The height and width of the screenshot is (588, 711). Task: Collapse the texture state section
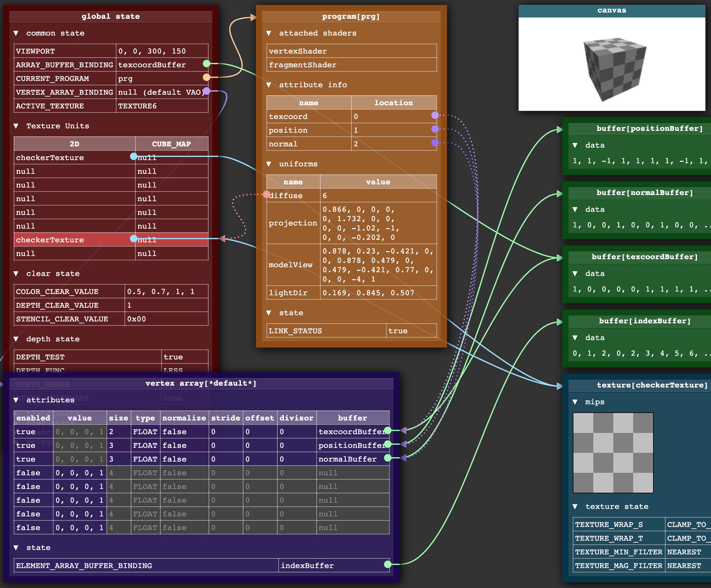point(575,507)
